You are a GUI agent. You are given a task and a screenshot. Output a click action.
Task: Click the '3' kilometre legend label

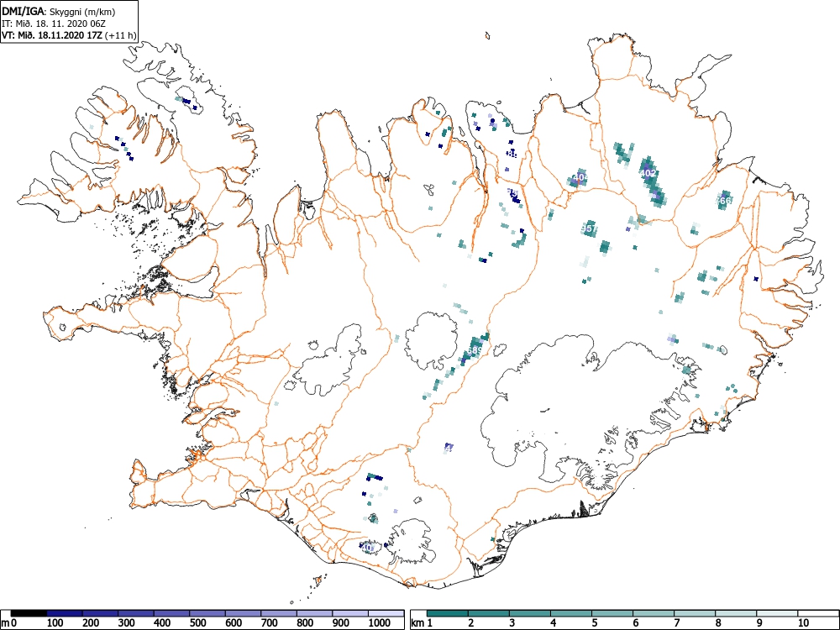pos(512,623)
